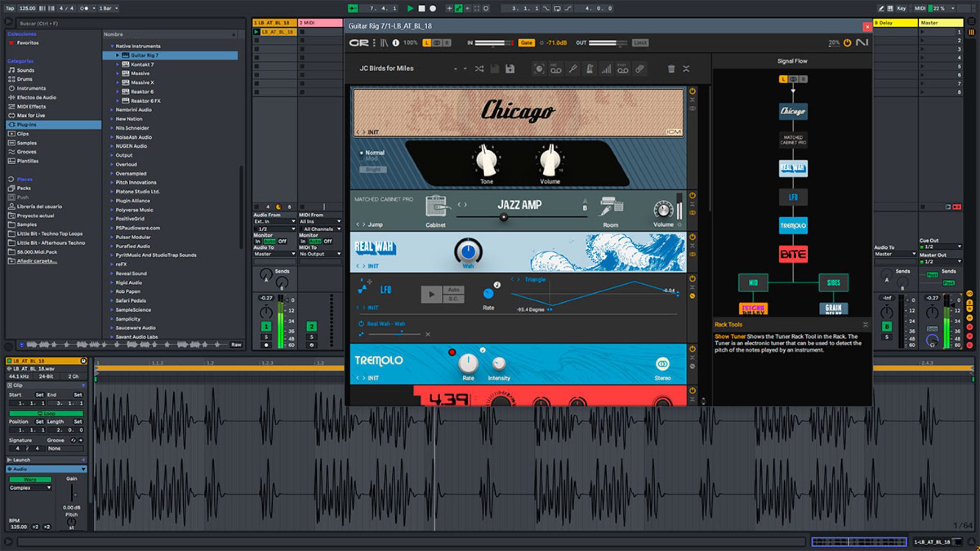
Task: Select Drums category in browser
Action: pos(24,79)
